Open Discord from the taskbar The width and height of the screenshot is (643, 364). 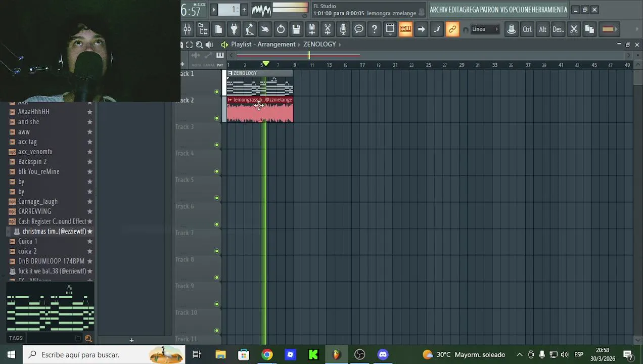click(x=383, y=354)
